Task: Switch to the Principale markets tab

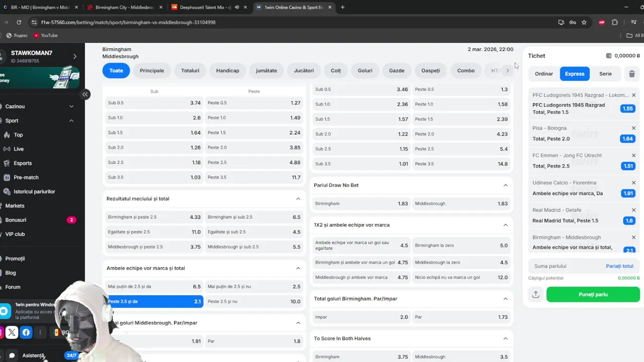Action: (x=152, y=70)
